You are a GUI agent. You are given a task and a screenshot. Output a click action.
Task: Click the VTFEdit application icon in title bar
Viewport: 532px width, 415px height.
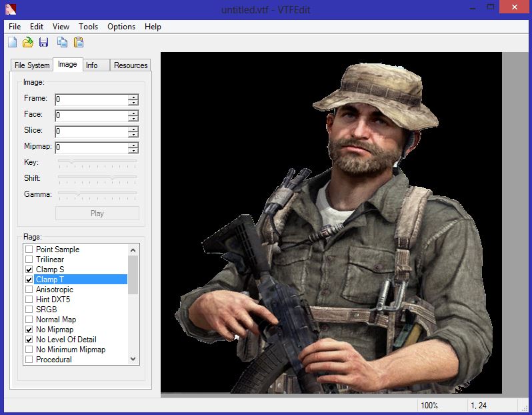[9, 9]
